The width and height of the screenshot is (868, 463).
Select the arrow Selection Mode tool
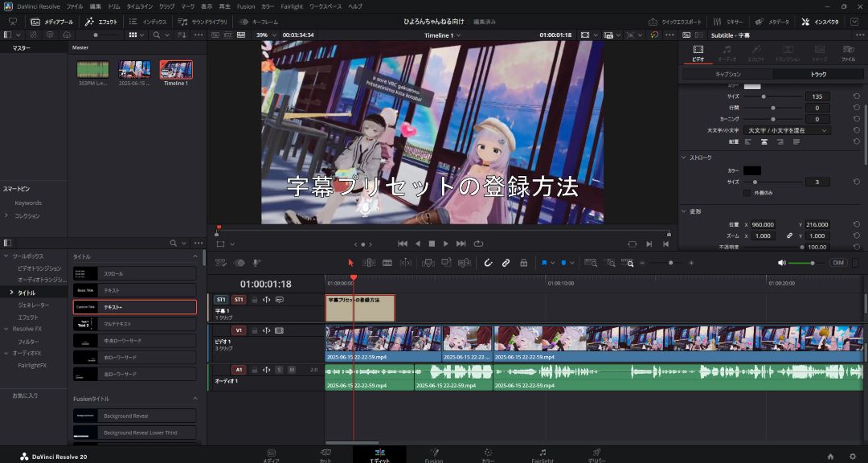[350, 263]
